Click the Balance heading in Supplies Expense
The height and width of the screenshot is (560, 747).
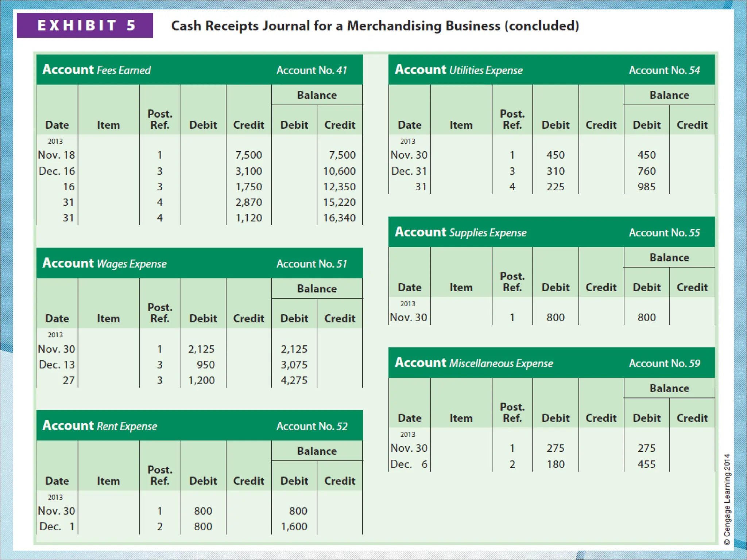669,258
